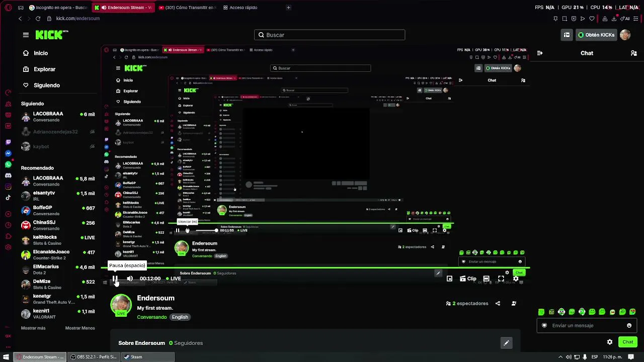Switch to Acceso rápido tab
The height and width of the screenshot is (362, 644).
point(240,8)
